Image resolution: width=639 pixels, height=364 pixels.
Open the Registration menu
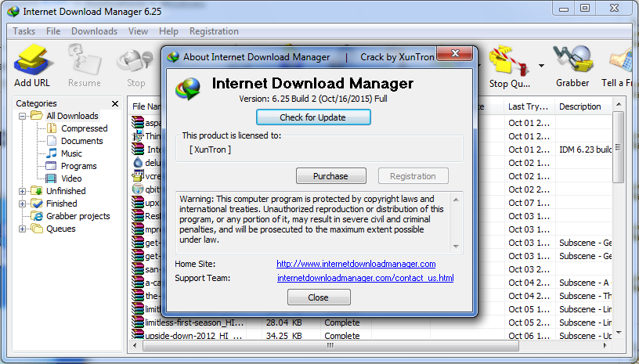click(x=214, y=31)
